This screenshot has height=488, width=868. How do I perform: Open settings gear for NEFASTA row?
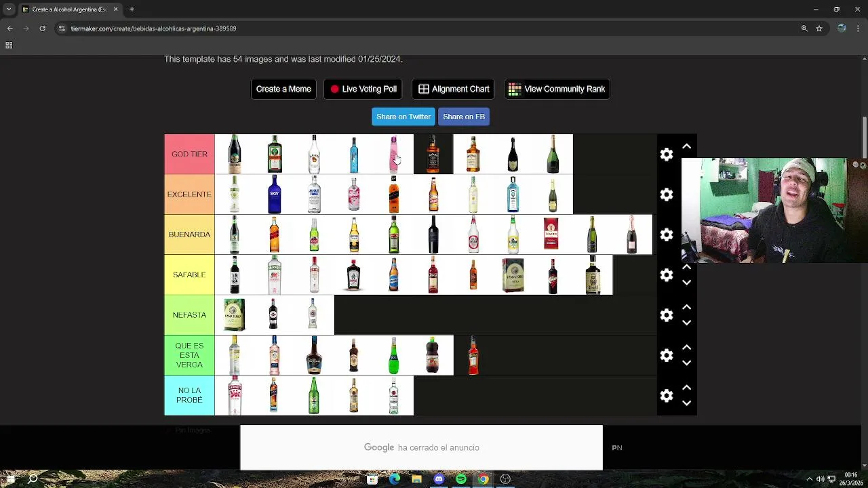tap(667, 315)
